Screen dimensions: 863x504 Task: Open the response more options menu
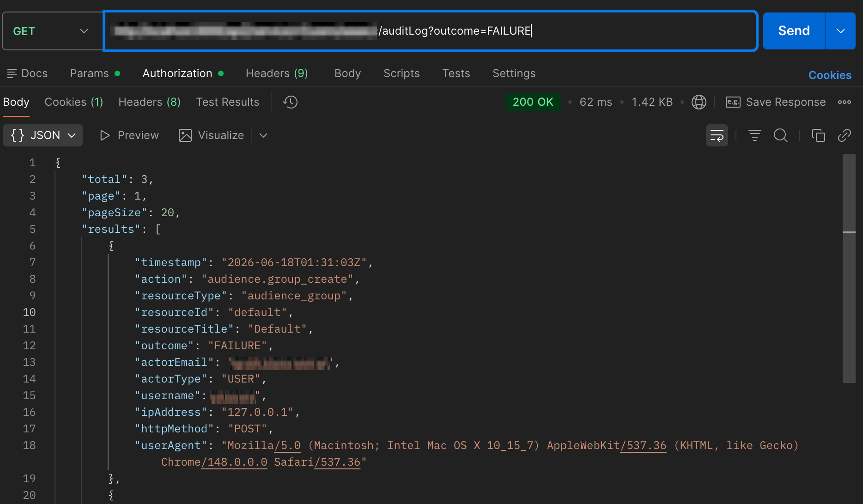tap(845, 102)
